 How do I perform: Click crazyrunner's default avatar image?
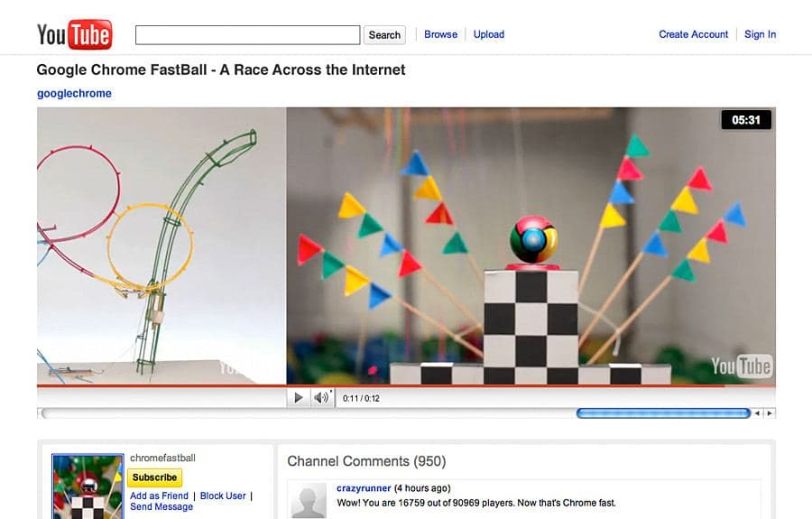[x=309, y=501]
